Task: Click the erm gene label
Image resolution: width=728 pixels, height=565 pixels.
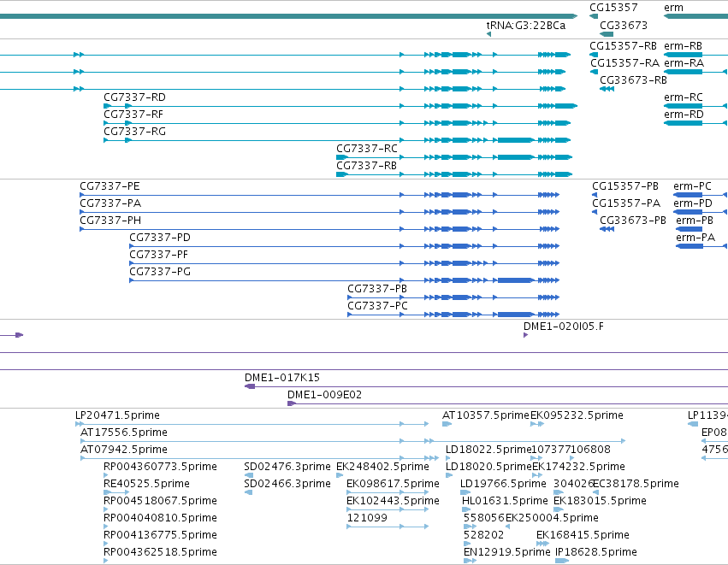Action: click(674, 8)
